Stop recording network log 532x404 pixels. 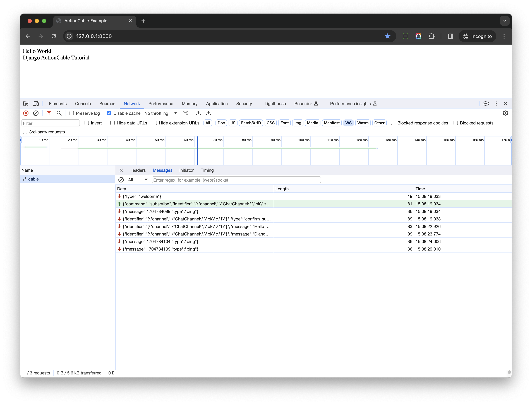(x=26, y=113)
